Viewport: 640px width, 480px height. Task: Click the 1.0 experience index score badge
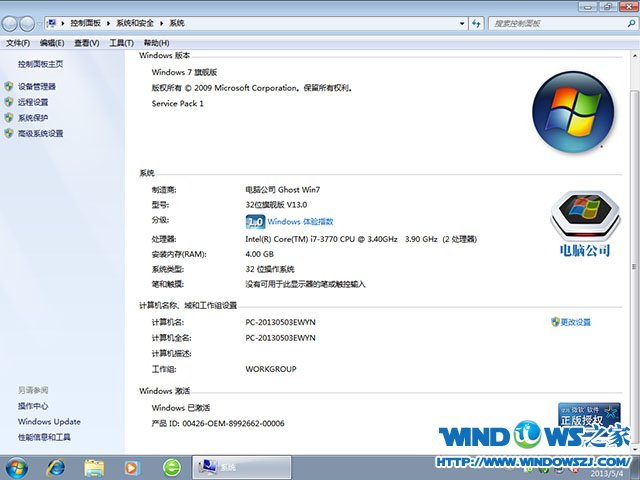coord(255,222)
